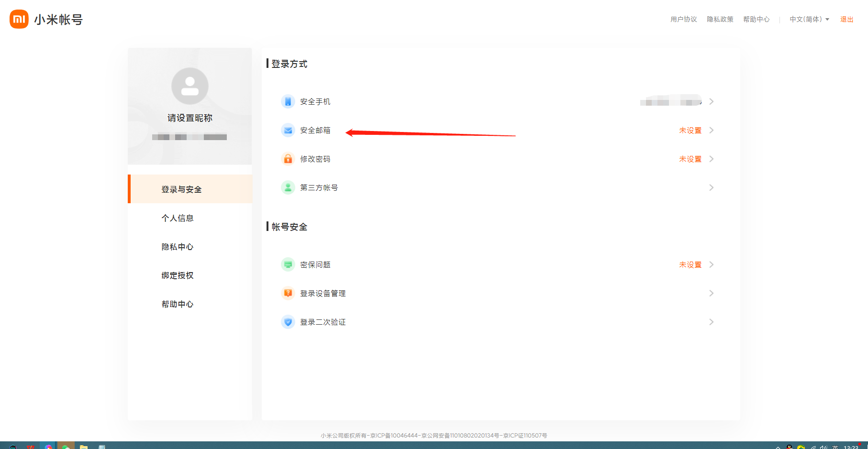The width and height of the screenshot is (868, 449).
Task: Expand the 安全手机 row chevron
Action: [712, 101]
